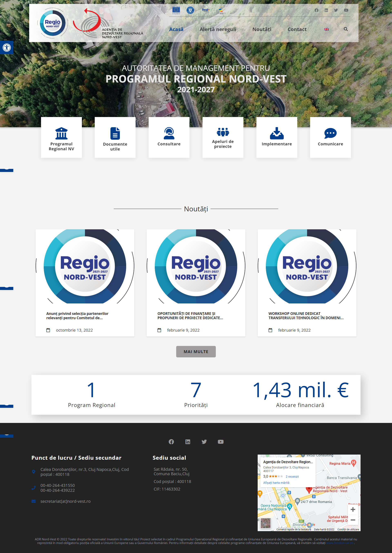This screenshot has height=553, width=392.
Task: Open the Programul Regional NV tile
Action: tap(61, 138)
